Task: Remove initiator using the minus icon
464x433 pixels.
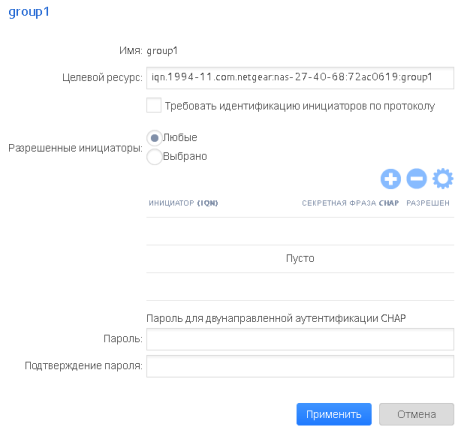Action: click(416, 179)
